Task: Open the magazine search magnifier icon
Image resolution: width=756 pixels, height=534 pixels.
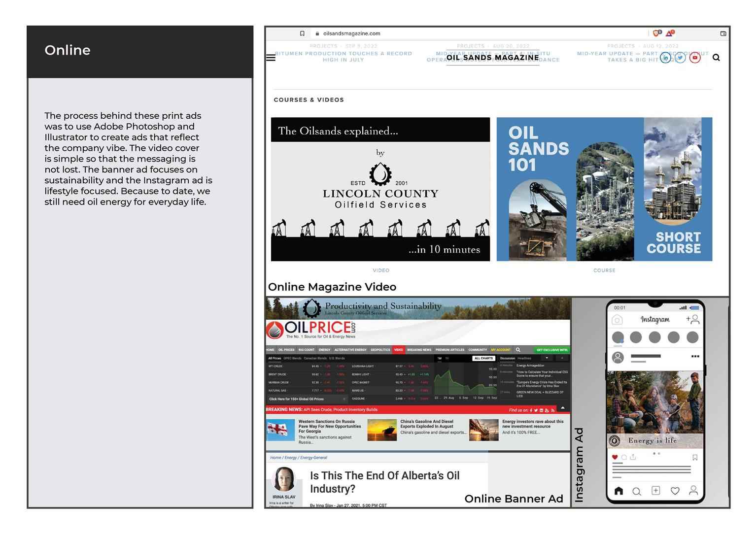Action: click(716, 58)
